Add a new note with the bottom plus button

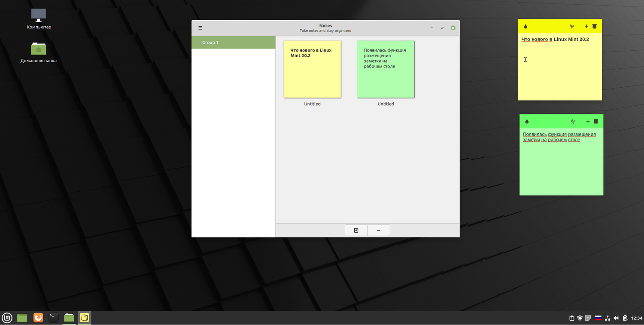click(x=356, y=230)
